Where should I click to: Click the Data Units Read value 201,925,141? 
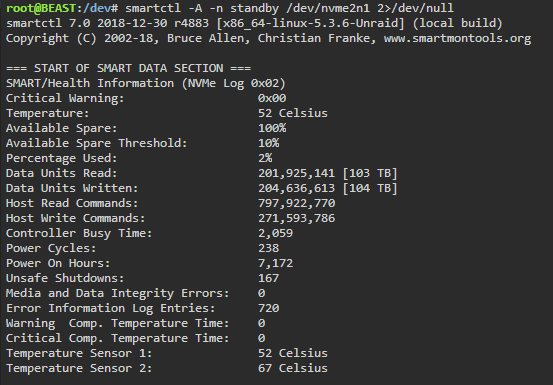(x=296, y=173)
